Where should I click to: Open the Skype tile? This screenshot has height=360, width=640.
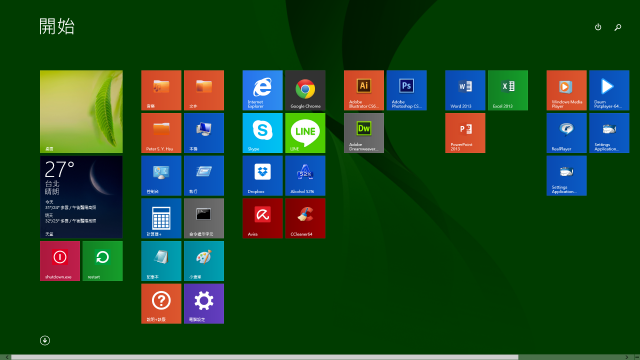click(262, 133)
